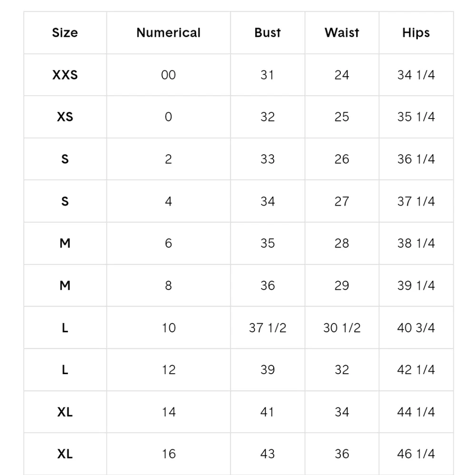
Task: Select numerical size 12 cell
Action: 169,370
